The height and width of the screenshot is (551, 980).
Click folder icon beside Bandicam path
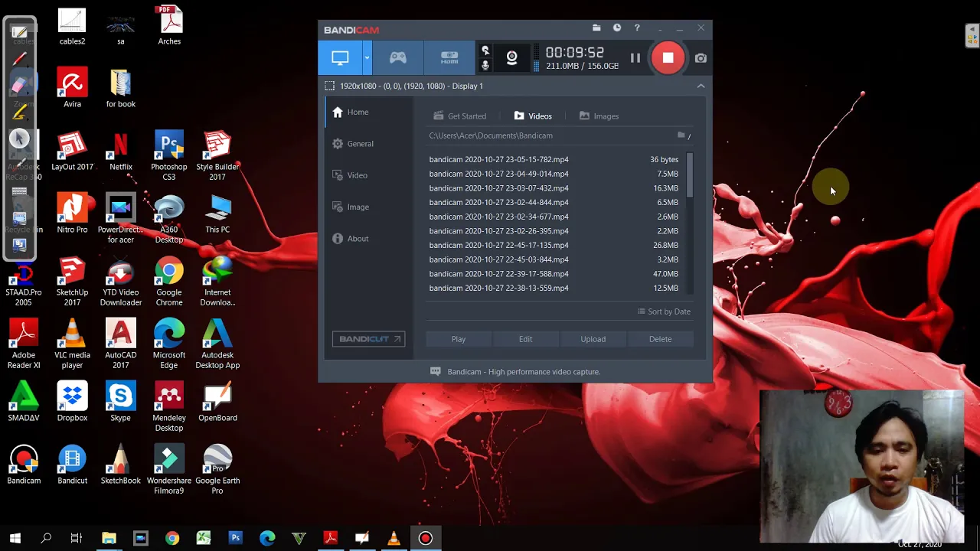[x=681, y=135]
